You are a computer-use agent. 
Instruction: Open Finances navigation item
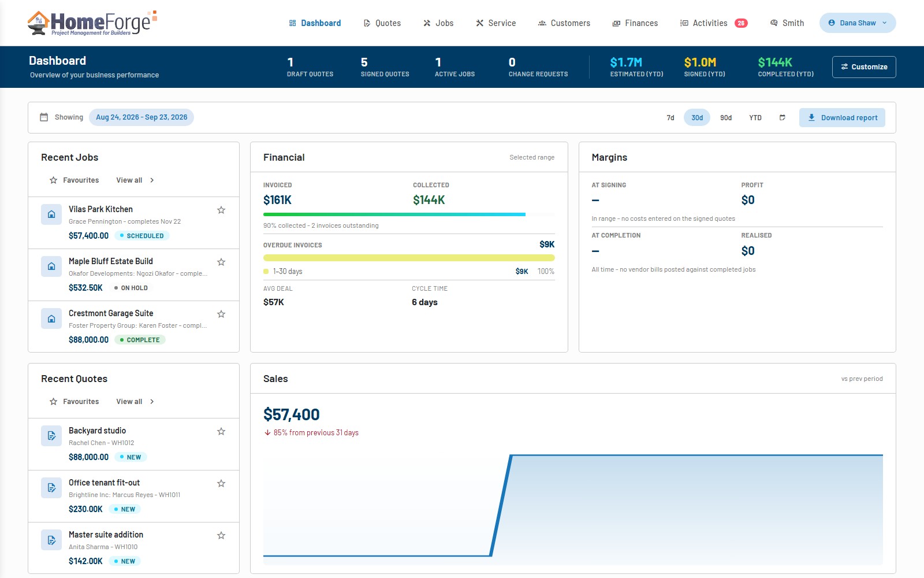click(x=635, y=23)
